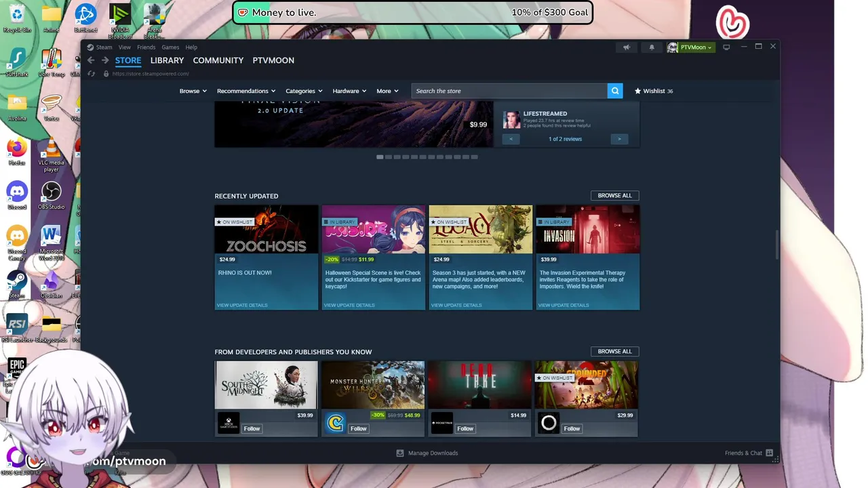Click the Capcom publisher logo
The image size is (868, 488).
tap(335, 423)
